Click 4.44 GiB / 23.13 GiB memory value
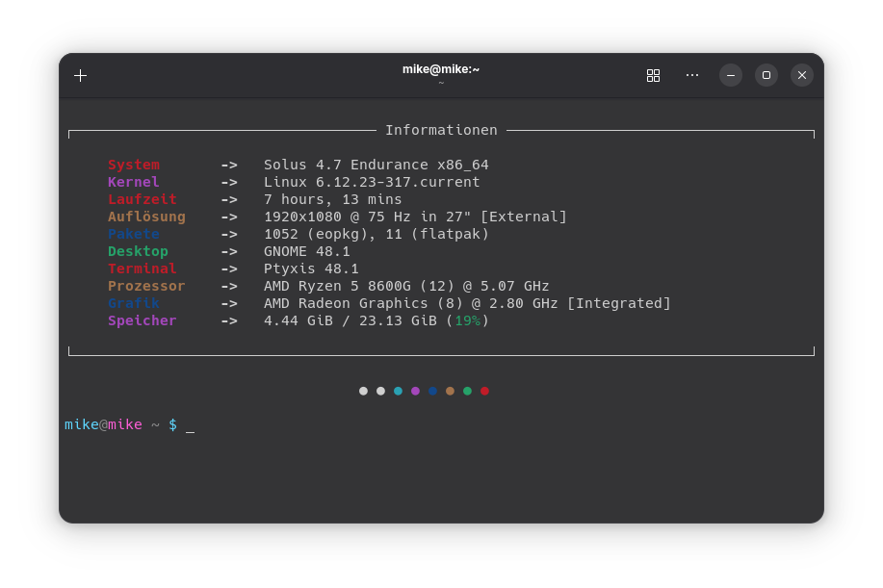The width and height of the screenshot is (883, 588). [x=377, y=320]
